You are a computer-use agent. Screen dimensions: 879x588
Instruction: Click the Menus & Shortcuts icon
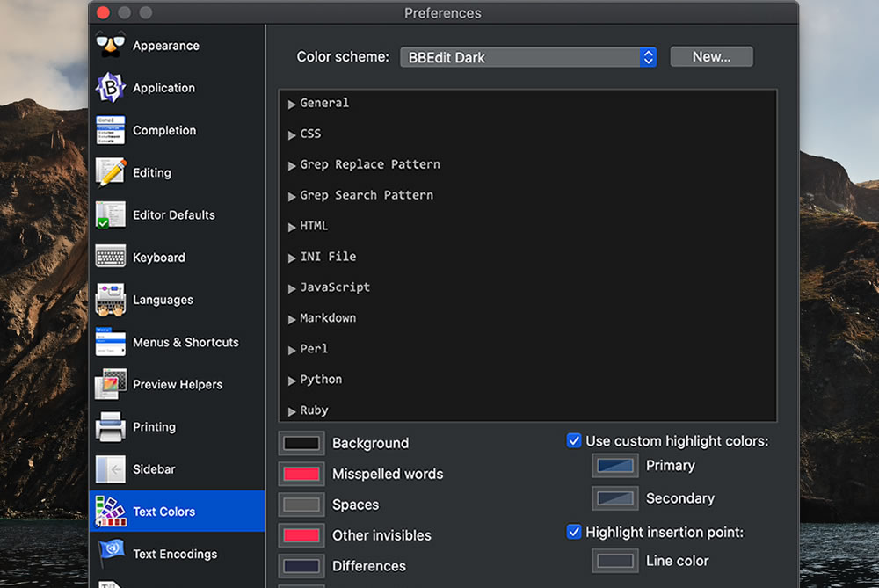coord(111,342)
